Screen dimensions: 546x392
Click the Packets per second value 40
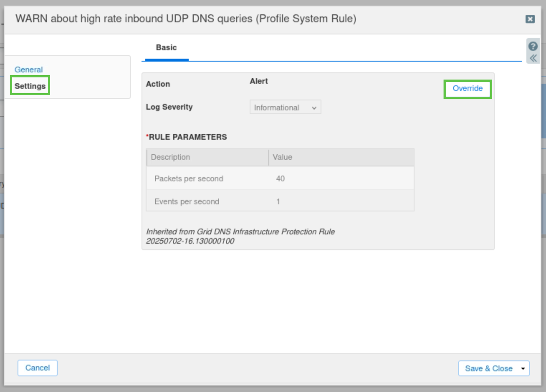[280, 179]
